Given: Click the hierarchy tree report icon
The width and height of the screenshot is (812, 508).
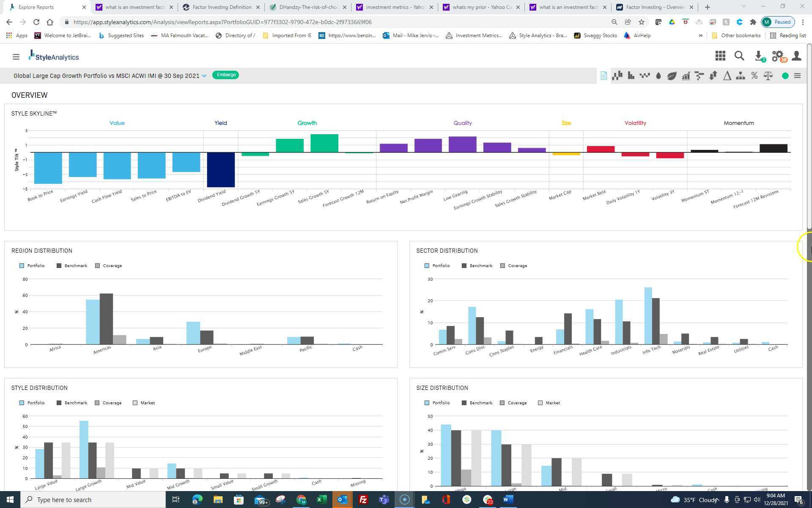Looking at the screenshot, I should 741,76.
